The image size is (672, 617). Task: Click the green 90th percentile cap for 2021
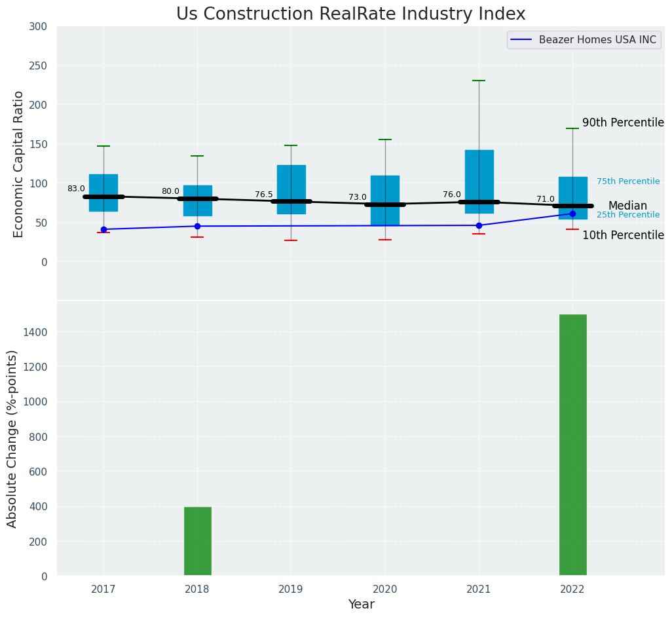[479, 81]
